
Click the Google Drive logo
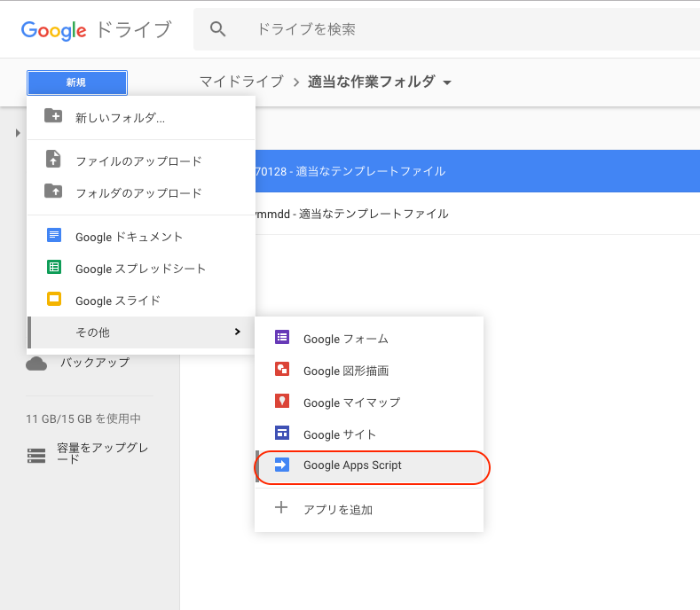pyautogui.click(x=96, y=30)
